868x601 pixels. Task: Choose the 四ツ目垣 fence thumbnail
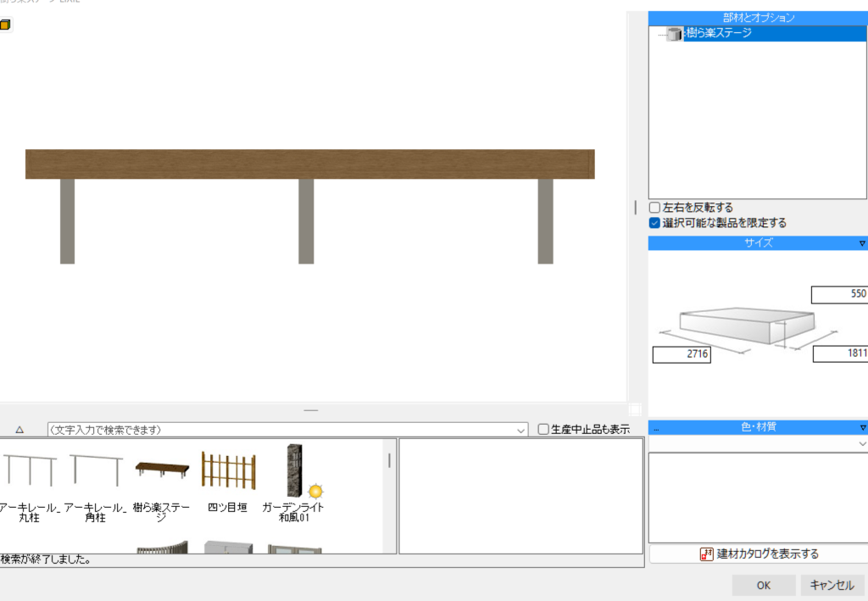point(228,470)
